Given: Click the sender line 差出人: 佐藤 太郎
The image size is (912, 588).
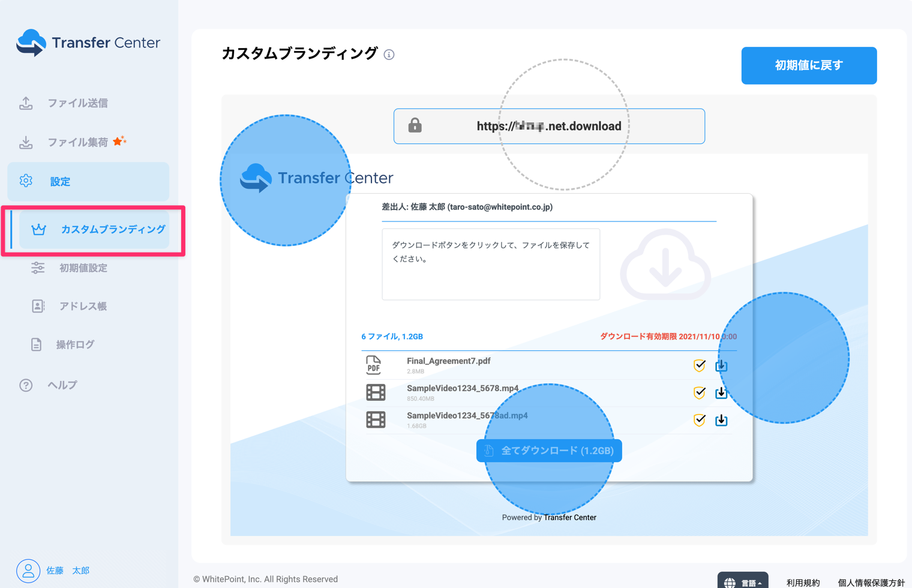Looking at the screenshot, I should tap(467, 207).
